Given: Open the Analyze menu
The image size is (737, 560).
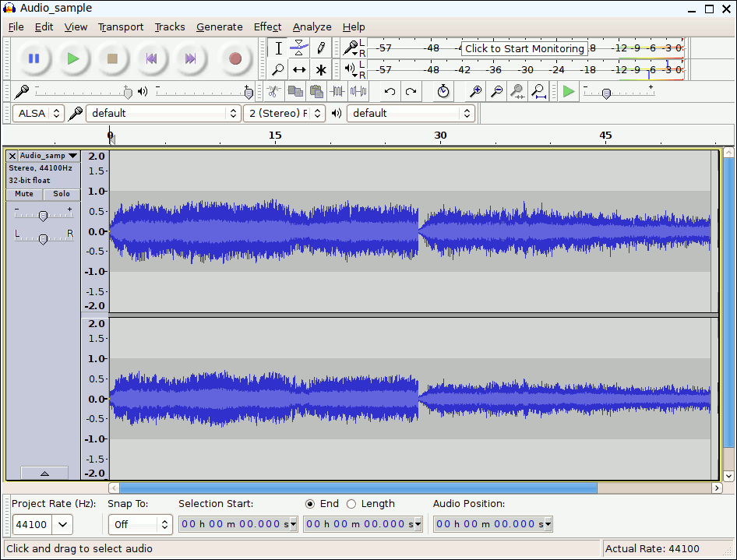Looking at the screenshot, I should point(312,26).
